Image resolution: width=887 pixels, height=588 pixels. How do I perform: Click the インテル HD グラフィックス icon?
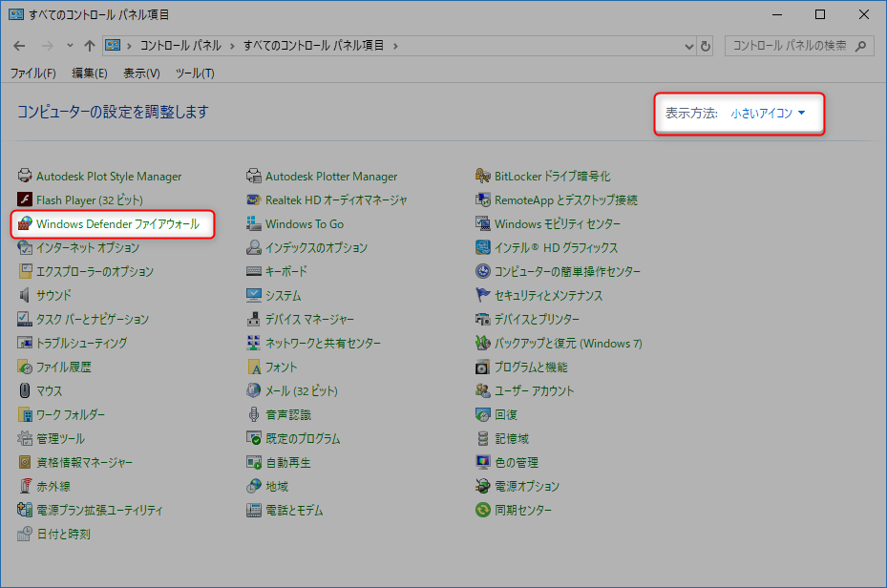[482, 247]
